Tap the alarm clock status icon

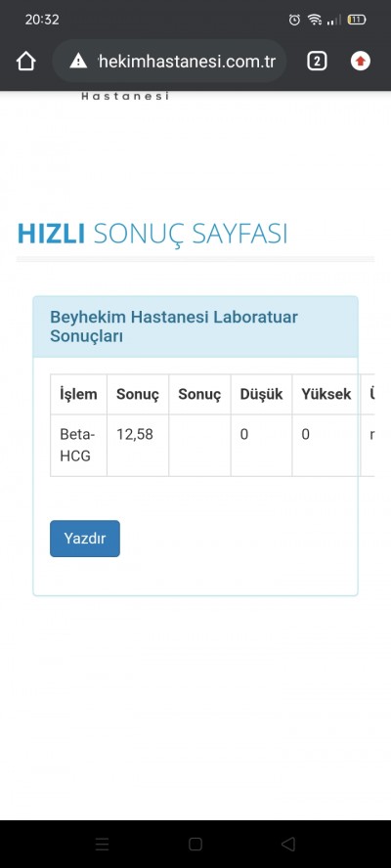point(294,20)
